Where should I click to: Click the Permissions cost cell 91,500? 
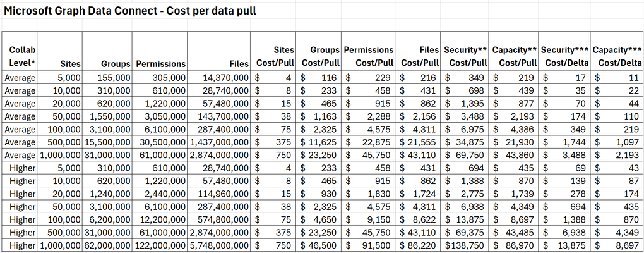[368, 245]
